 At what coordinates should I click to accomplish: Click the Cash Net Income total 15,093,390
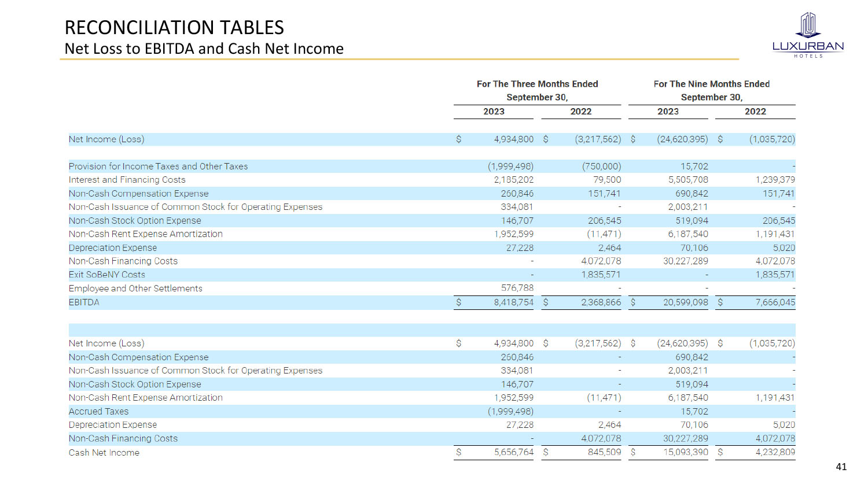(x=685, y=452)
